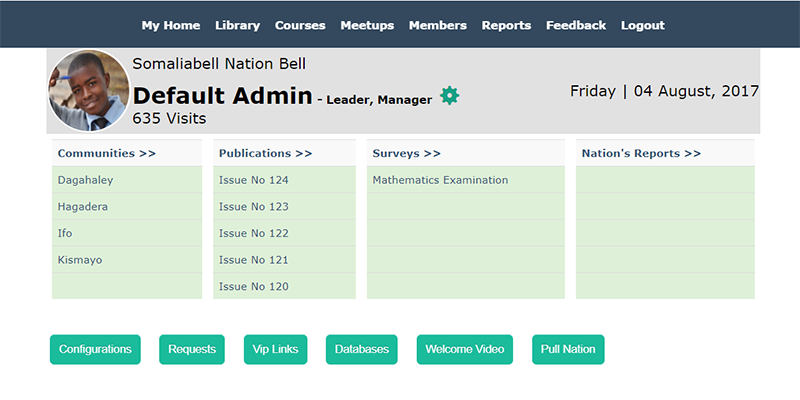Select Meetups in the top navigation
800x400 pixels.
(x=367, y=25)
